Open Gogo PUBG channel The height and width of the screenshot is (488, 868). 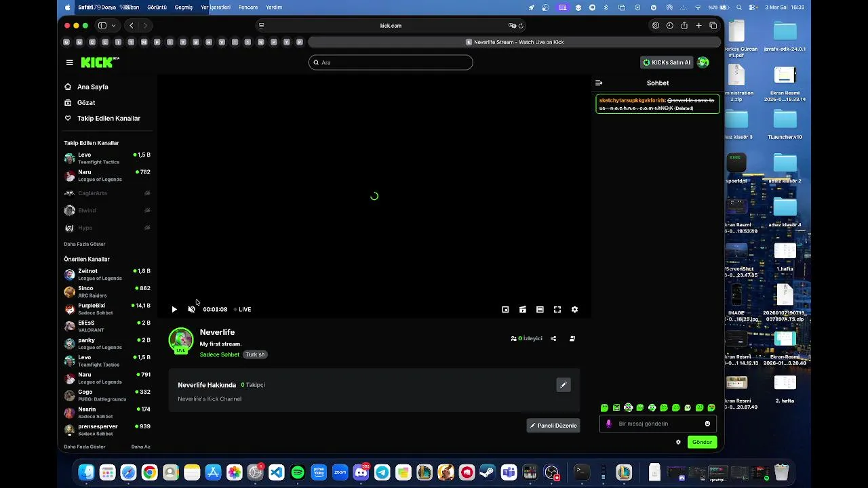(x=107, y=395)
